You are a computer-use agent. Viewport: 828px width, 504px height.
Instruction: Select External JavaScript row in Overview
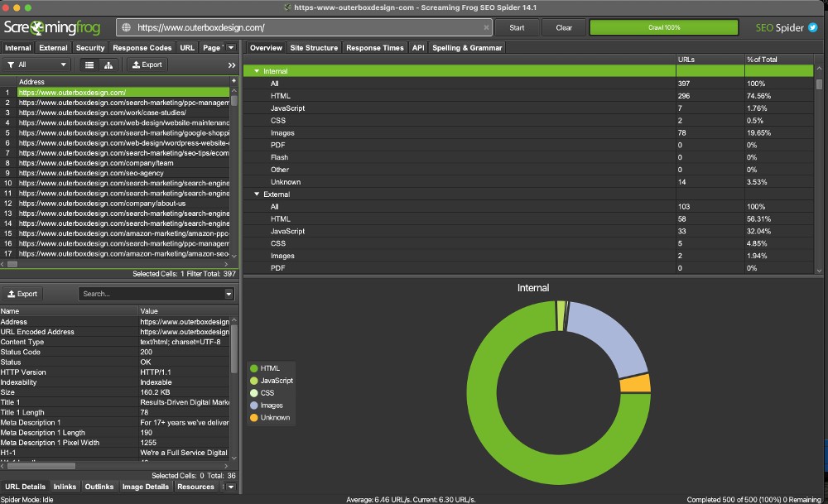coord(528,231)
